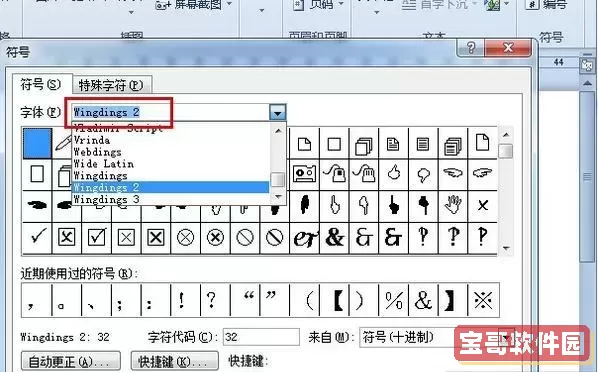The image size is (598, 372).
Task: Close the 符号 dialog
Action: click(x=508, y=48)
